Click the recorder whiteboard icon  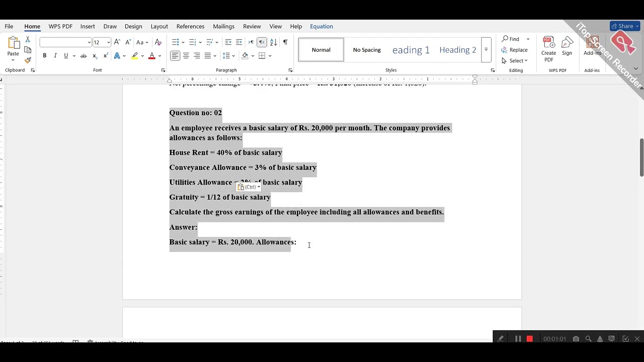[612, 339]
